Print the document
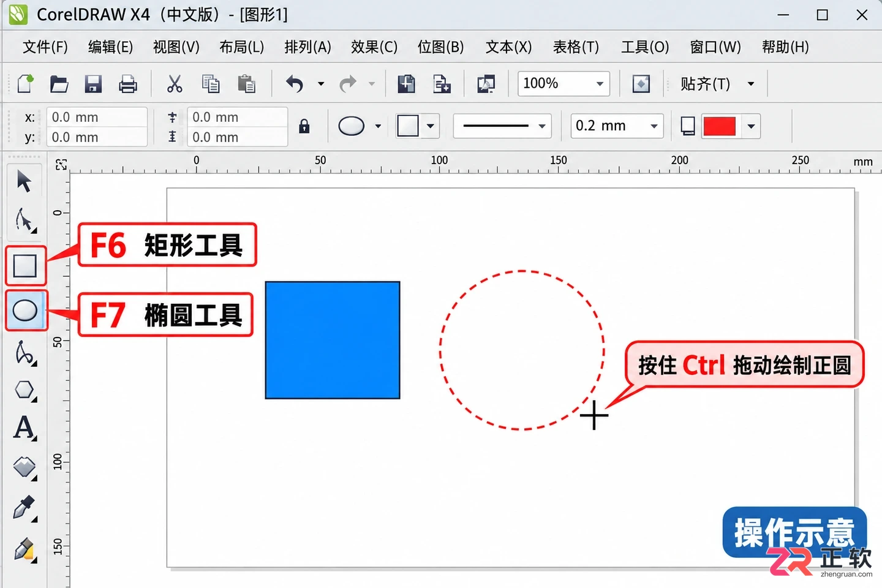This screenshot has width=882, height=588. click(x=127, y=83)
